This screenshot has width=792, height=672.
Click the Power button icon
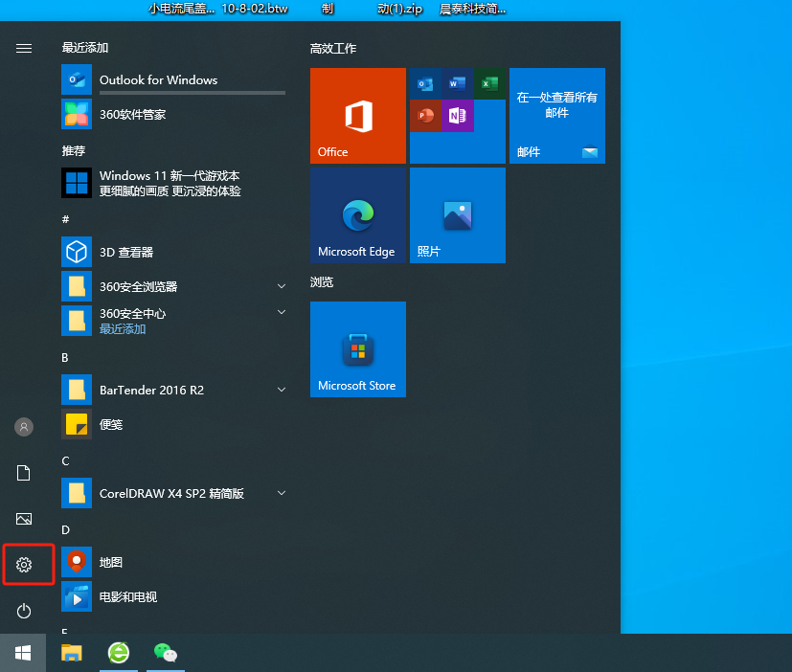24,611
